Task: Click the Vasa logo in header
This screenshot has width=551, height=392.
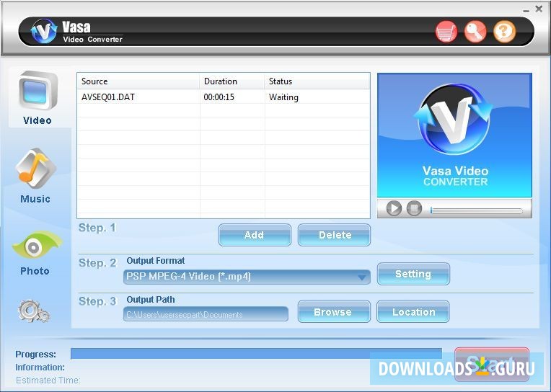Action: click(43, 31)
